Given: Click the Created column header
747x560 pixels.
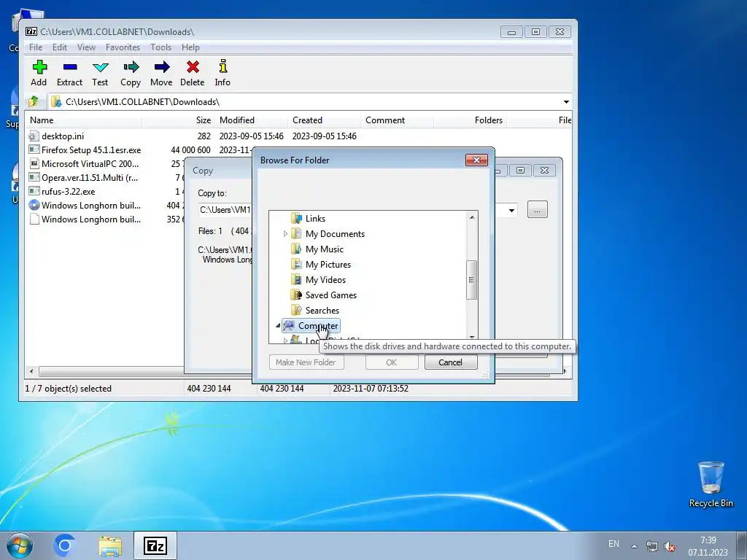Looking at the screenshot, I should coord(324,120).
